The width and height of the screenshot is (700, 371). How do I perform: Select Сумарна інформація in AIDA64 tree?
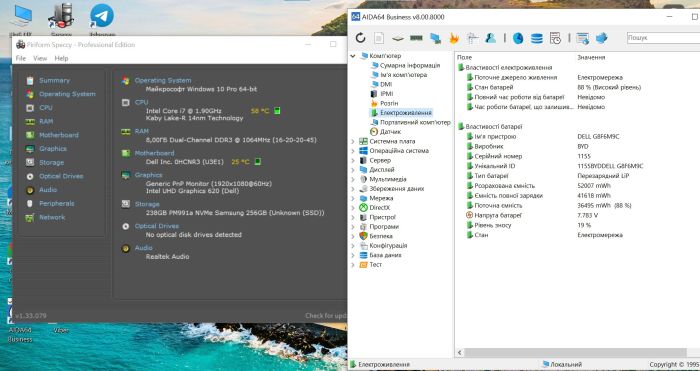409,66
